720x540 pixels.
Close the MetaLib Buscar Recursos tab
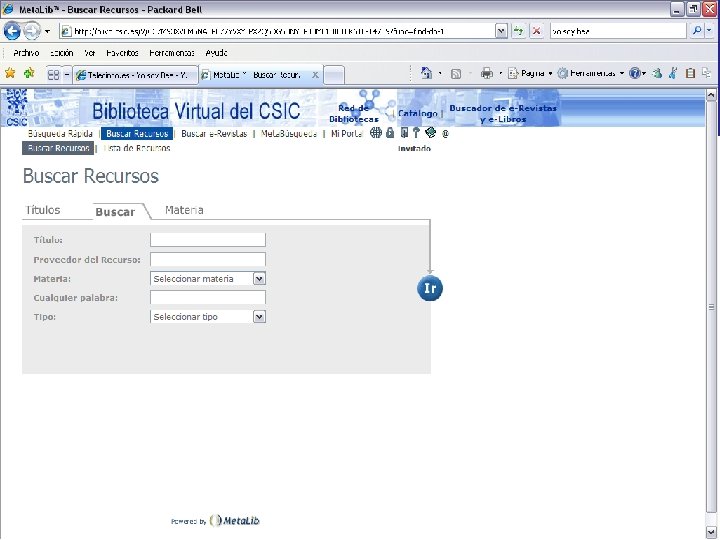315,75
